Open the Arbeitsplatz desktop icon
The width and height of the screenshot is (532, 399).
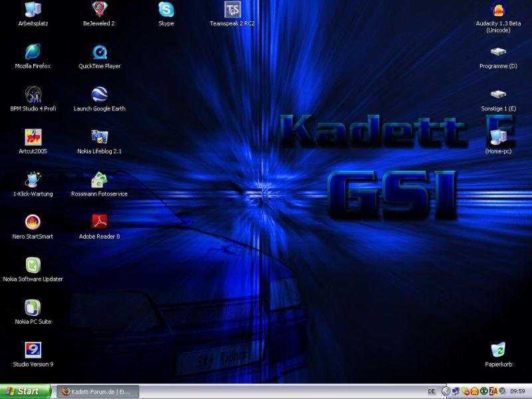point(33,9)
